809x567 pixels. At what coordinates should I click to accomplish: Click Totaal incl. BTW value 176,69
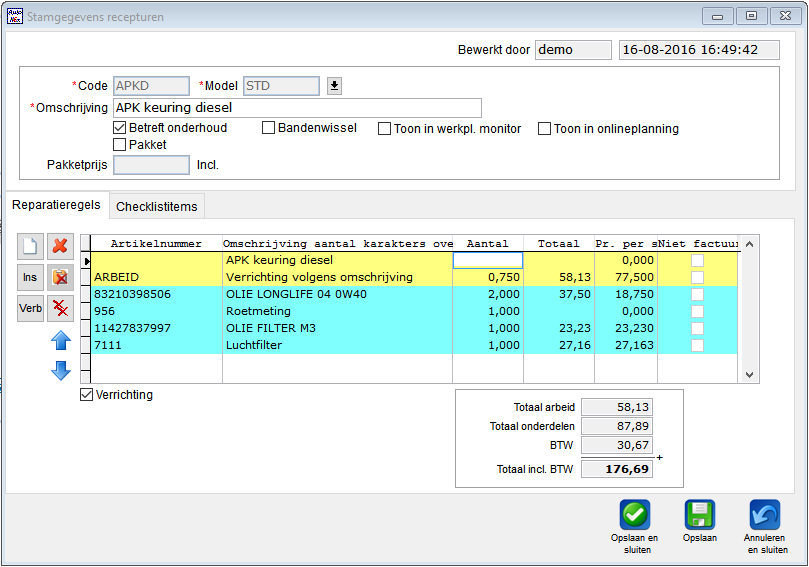click(617, 469)
